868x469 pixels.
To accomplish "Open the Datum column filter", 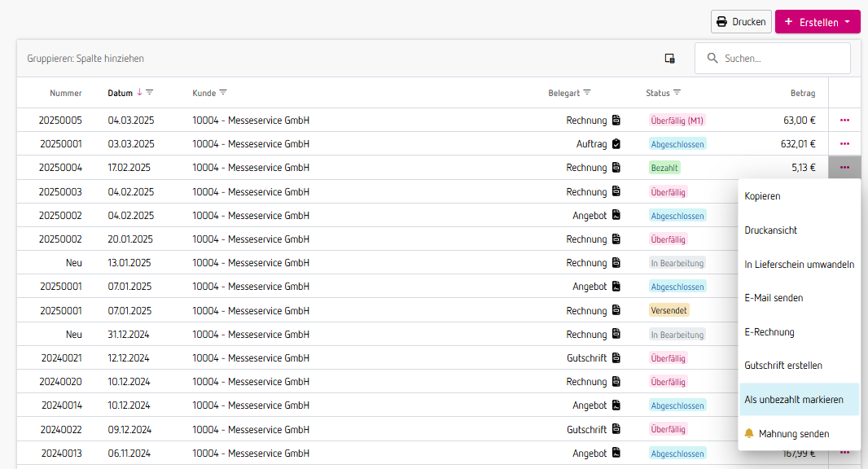I will [x=150, y=93].
